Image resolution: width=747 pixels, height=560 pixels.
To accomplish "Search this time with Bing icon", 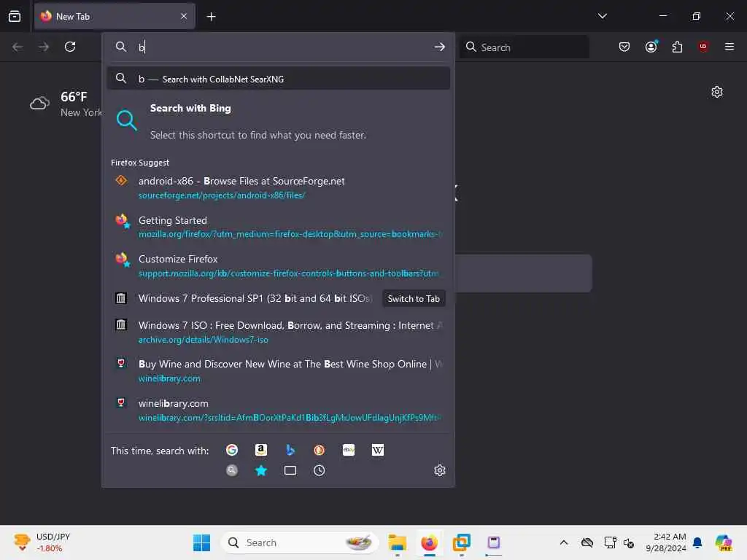I will point(290,450).
